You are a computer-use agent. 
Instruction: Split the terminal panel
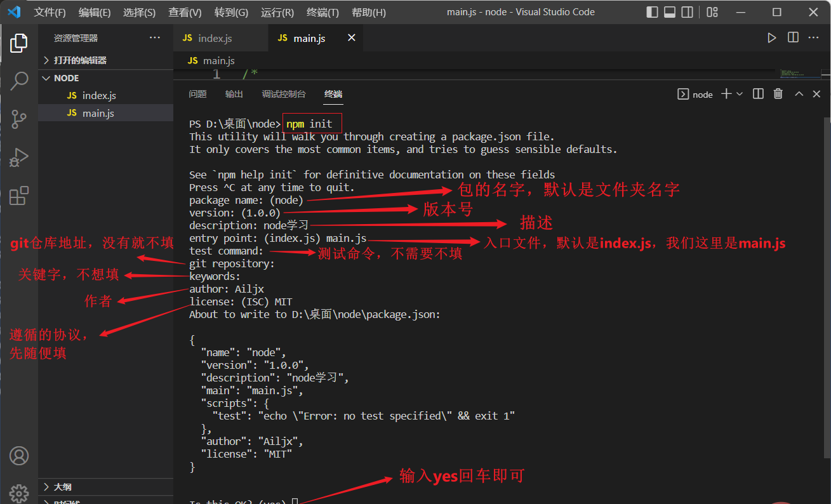coord(758,94)
